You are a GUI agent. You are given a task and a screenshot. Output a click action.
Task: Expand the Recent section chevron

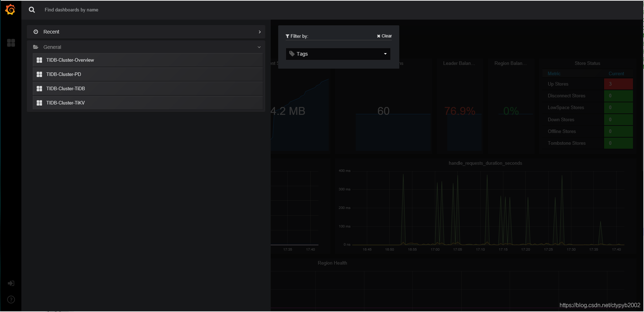click(x=260, y=32)
